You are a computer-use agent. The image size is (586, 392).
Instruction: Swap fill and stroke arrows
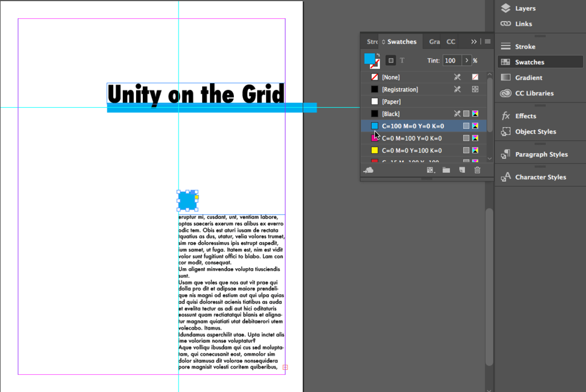coord(379,55)
